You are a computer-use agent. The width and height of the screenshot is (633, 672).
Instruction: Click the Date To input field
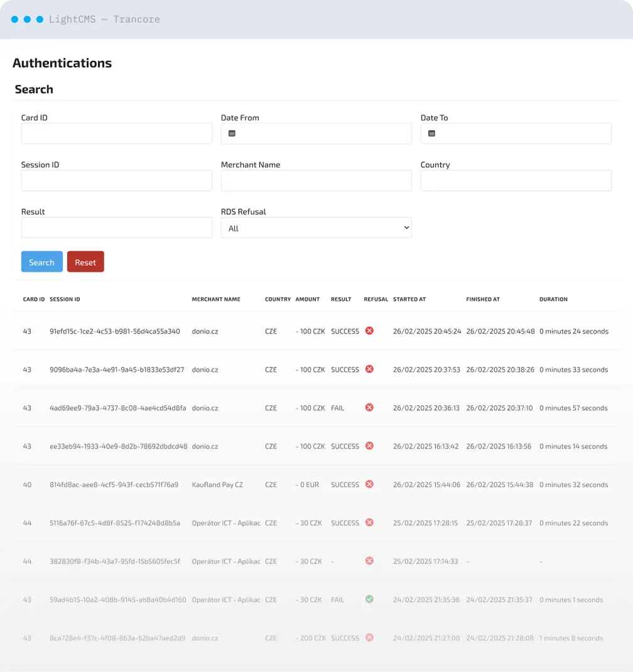pos(516,134)
